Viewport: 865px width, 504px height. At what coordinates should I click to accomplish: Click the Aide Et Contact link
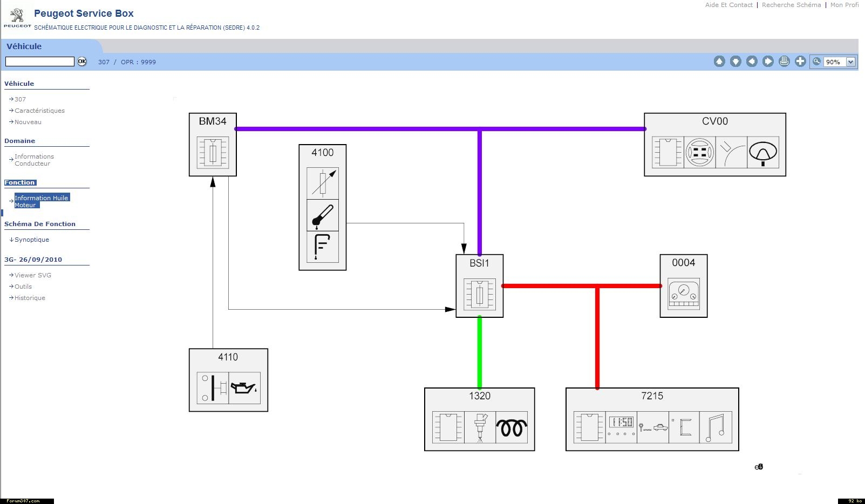point(728,5)
